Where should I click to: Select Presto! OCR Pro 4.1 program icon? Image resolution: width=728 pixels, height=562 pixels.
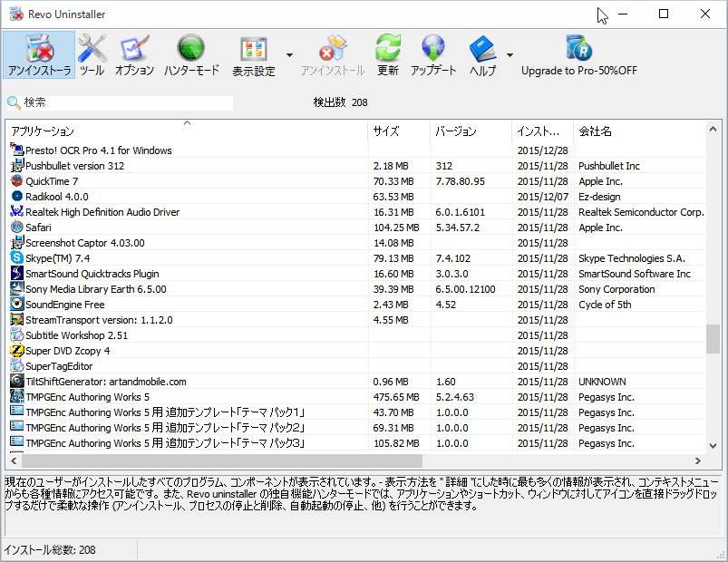pyautogui.click(x=16, y=150)
